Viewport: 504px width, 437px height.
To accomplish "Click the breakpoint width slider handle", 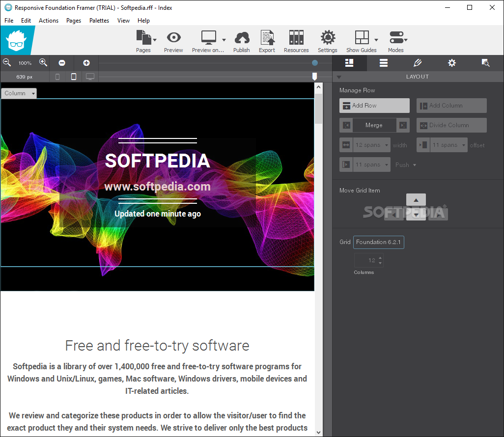I will pyautogui.click(x=315, y=77).
